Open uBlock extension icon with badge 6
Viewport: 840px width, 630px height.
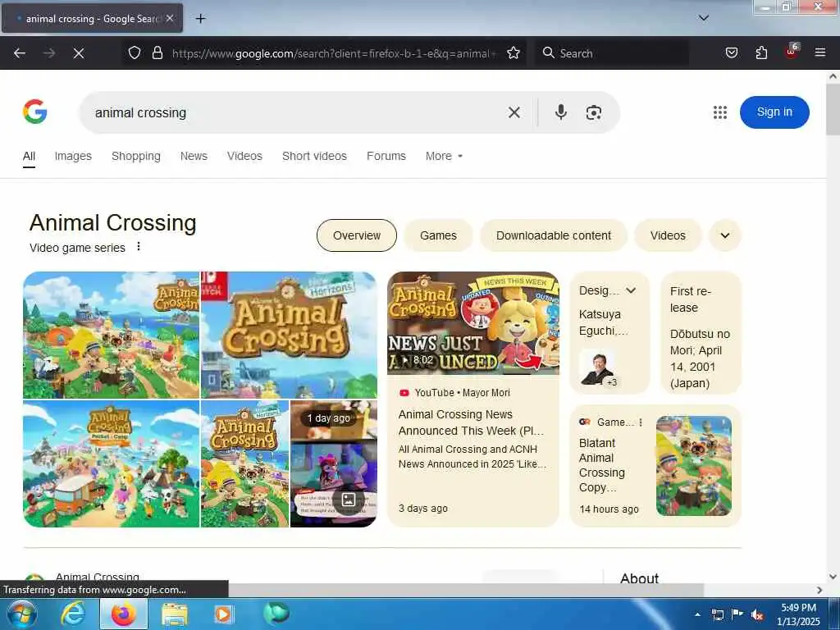tap(792, 52)
